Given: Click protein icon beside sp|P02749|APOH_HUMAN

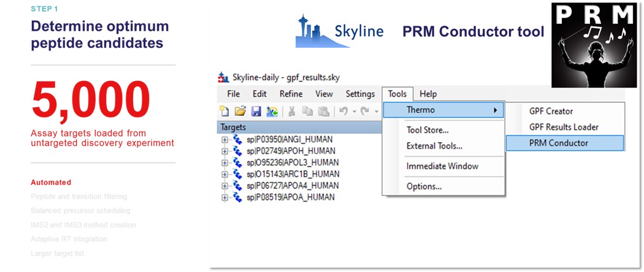Looking at the screenshot, I should coord(237,151).
